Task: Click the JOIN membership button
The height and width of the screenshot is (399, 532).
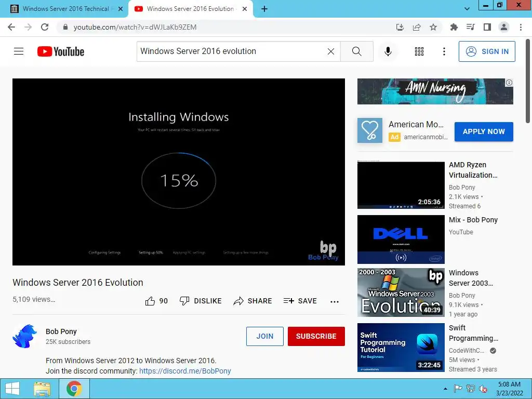Action: click(x=264, y=336)
